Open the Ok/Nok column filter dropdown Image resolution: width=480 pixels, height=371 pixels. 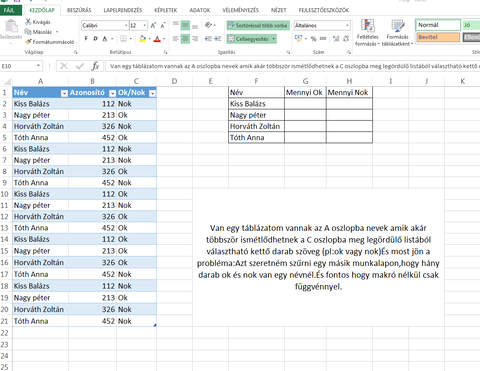coord(152,93)
